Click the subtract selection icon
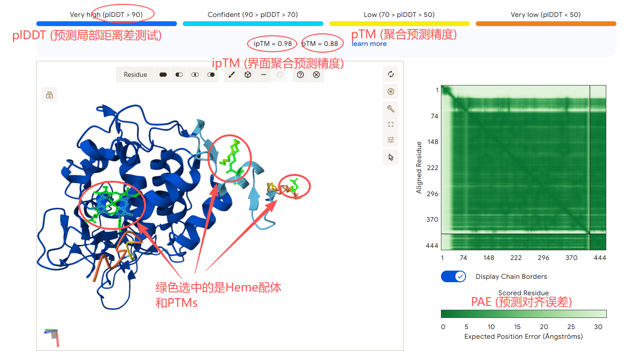 tap(179, 75)
